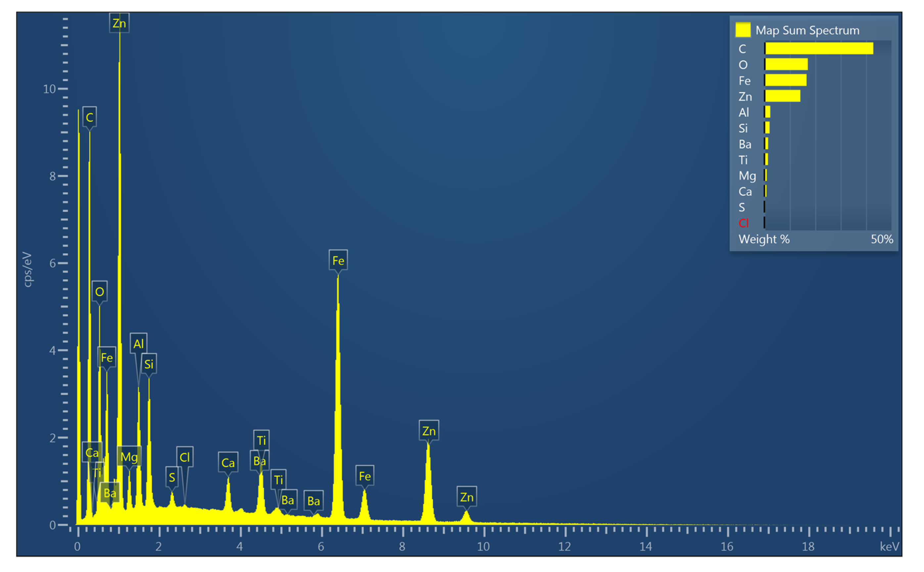The height and width of the screenshot is (572, 924).
Task: Select the Zn label near 9.6 keV
Action: click(x=467, y=497)
